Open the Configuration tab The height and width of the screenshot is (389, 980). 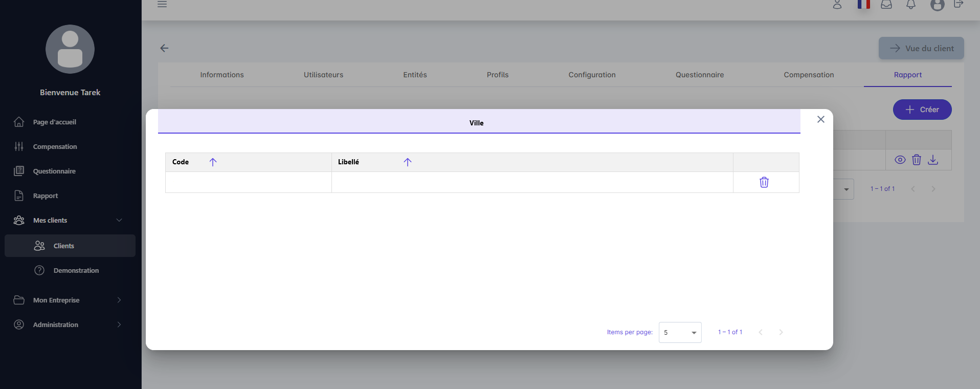[x=592, y=75]
